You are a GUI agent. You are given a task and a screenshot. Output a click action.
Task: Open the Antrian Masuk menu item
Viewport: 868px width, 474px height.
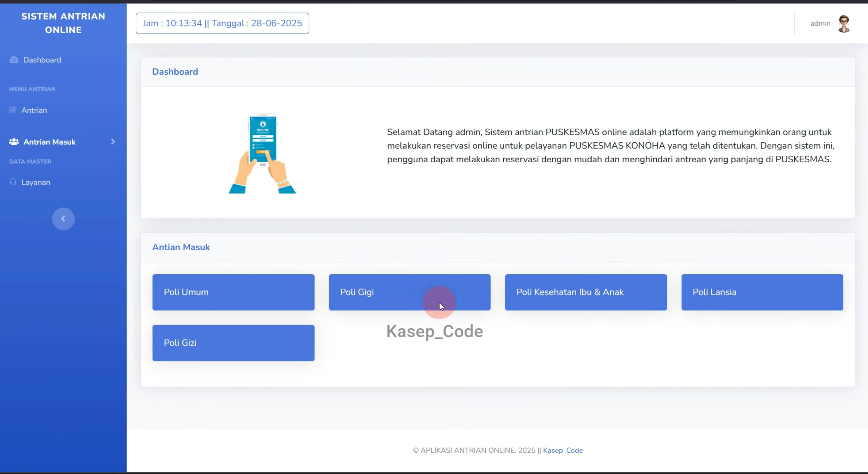63,142
